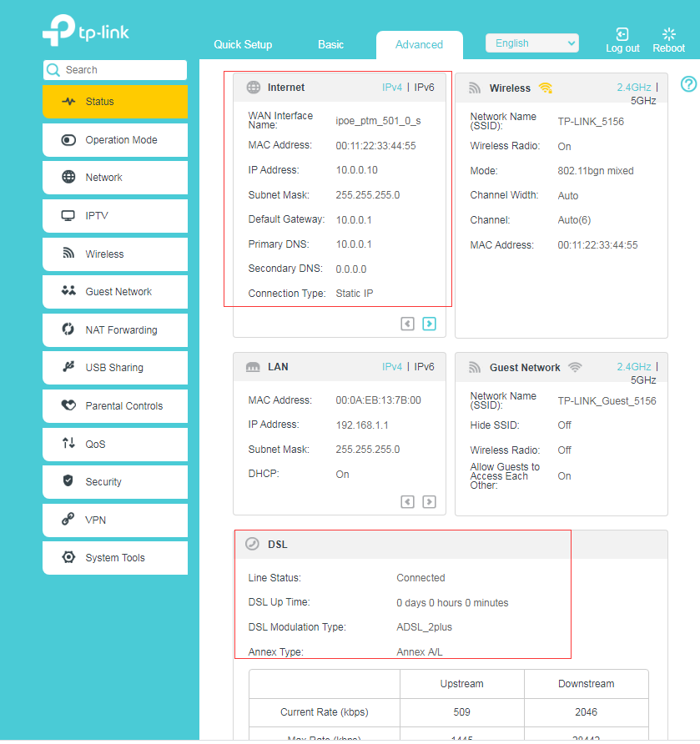Select 5GHz in Wireless panel
700x744 pixels.
point(643,101)
